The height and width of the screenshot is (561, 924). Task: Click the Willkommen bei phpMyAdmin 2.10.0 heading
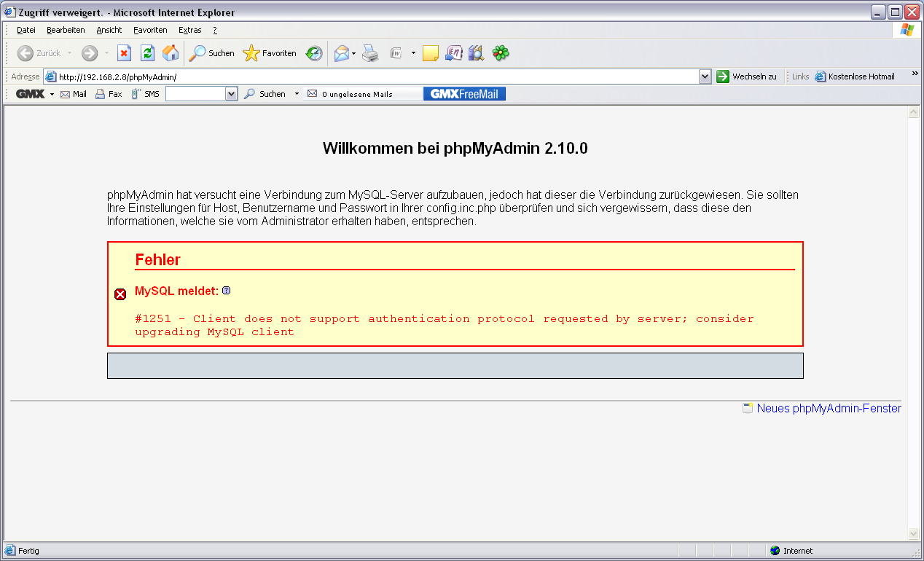455,149
